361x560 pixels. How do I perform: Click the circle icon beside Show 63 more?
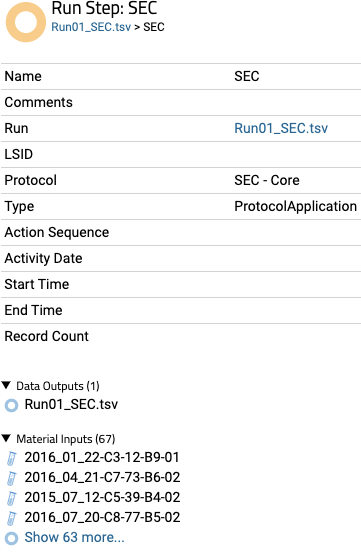[11, 538]
